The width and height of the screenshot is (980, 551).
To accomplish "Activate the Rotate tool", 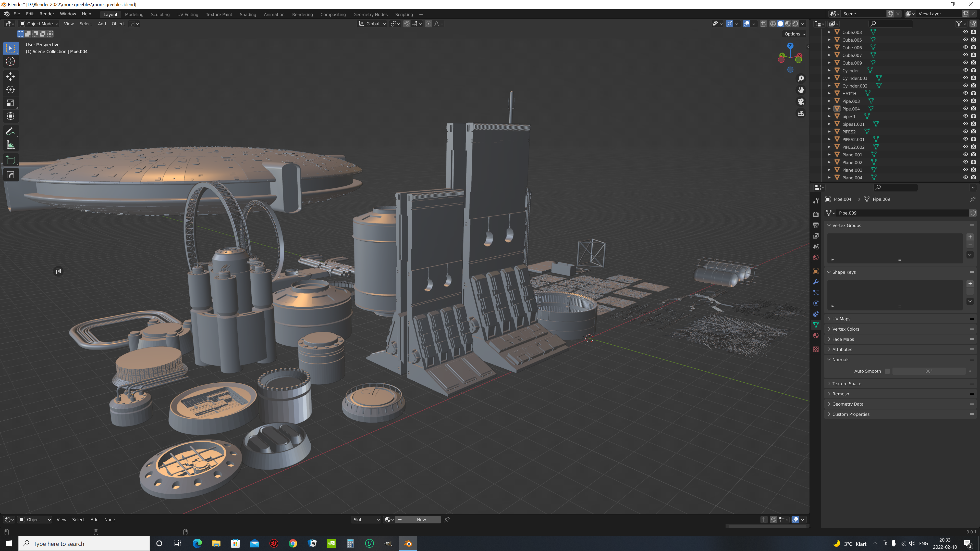I will pyautogui.click(x=10, y=90).
